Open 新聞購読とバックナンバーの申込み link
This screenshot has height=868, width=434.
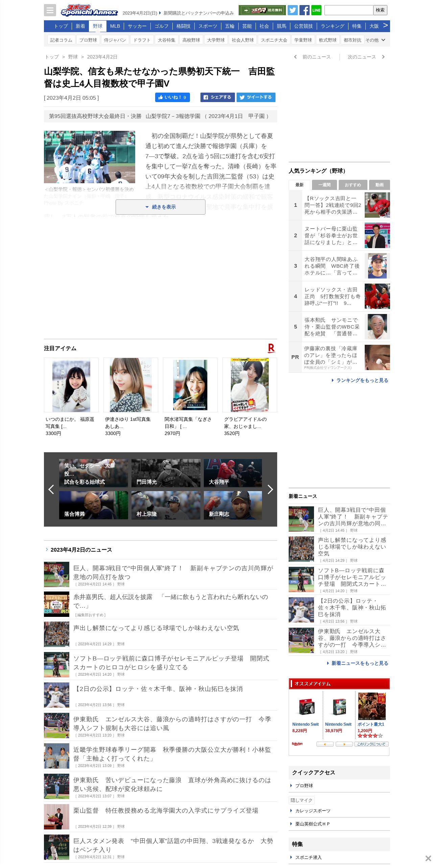[198, 13]
